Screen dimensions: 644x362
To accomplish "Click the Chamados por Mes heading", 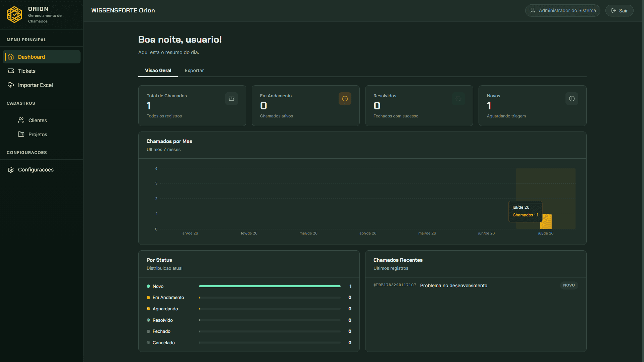I will tap(169, 141).
